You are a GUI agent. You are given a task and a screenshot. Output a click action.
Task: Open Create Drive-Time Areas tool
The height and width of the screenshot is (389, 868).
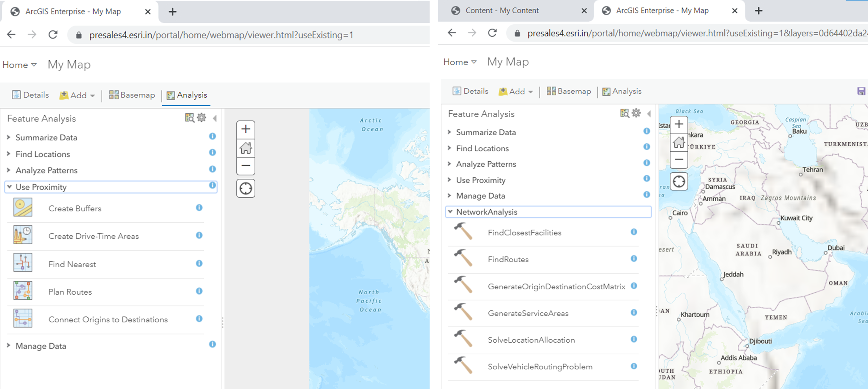(93, 236)
